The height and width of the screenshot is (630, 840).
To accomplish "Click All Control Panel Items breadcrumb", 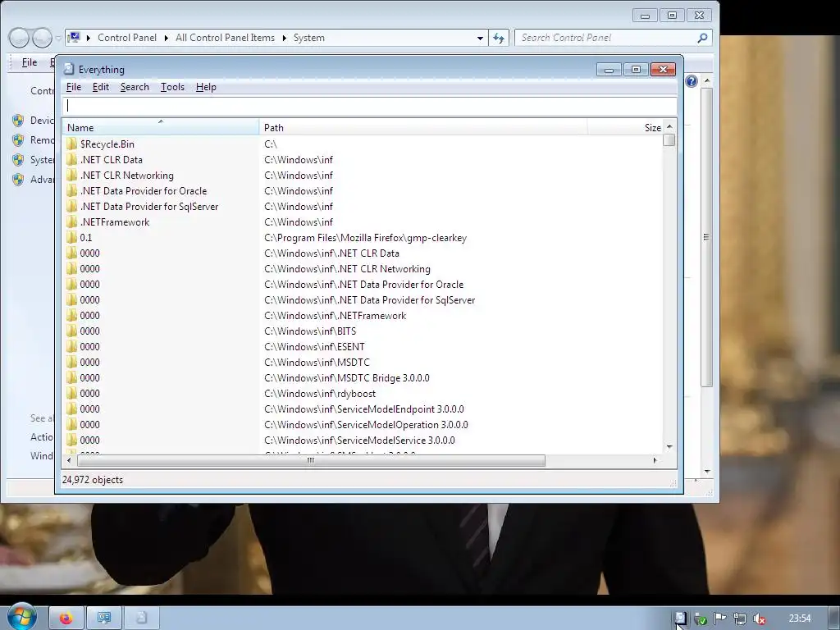I will (225, 38).
